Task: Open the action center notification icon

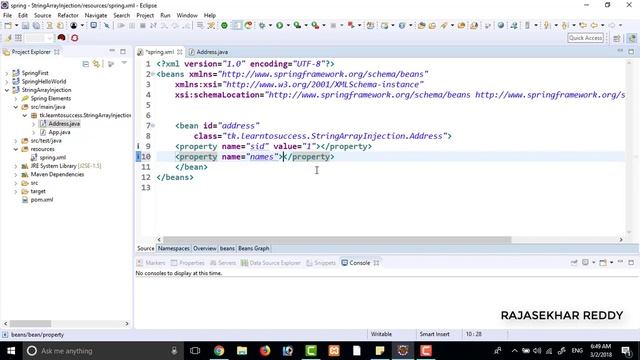Action: click(x=626, y=351)
